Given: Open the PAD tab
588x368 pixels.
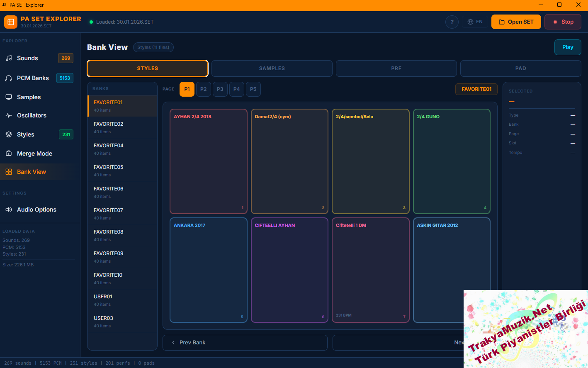Looking at the screenshot, I should (520, 68).
